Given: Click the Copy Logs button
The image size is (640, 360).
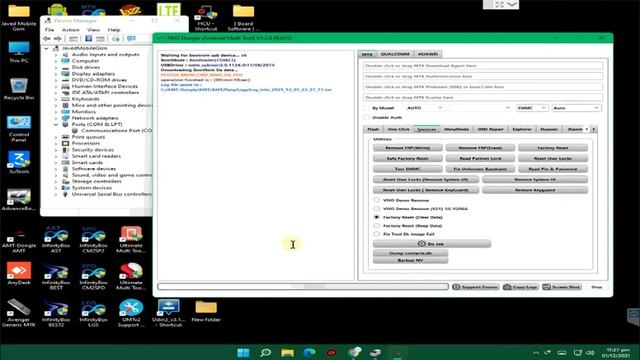Looking at the screenshot, I should pos(520,287).
